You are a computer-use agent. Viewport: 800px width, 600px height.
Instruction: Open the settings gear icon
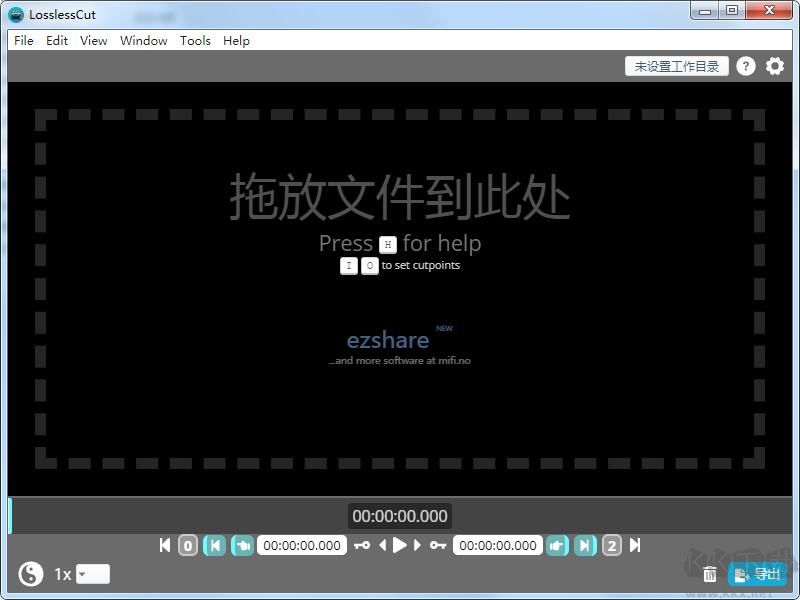point(775,65)
